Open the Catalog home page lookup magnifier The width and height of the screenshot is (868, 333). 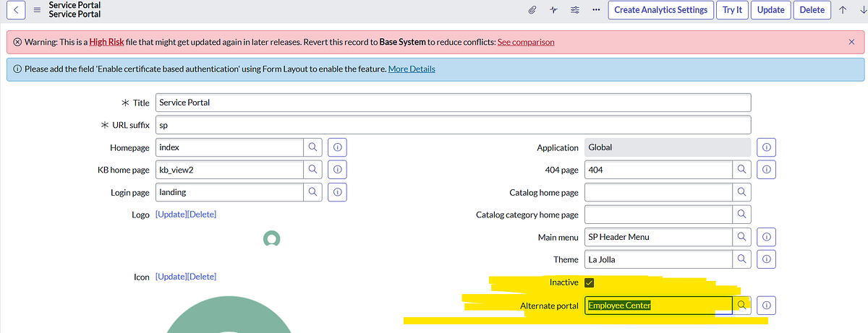[x=741, y=192]
